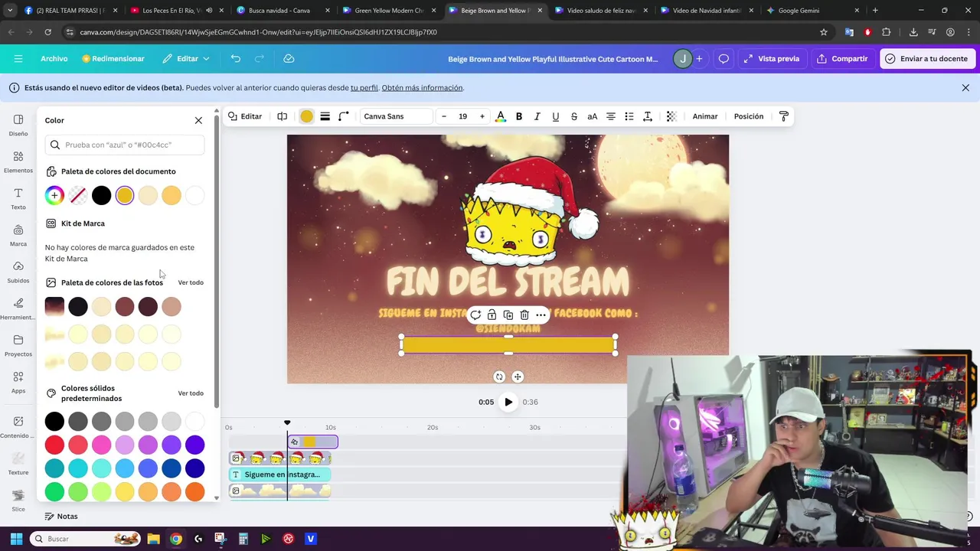Screen dimensions: 980x551
Task: Select the black document palette swatch
Action: (101, 196)
